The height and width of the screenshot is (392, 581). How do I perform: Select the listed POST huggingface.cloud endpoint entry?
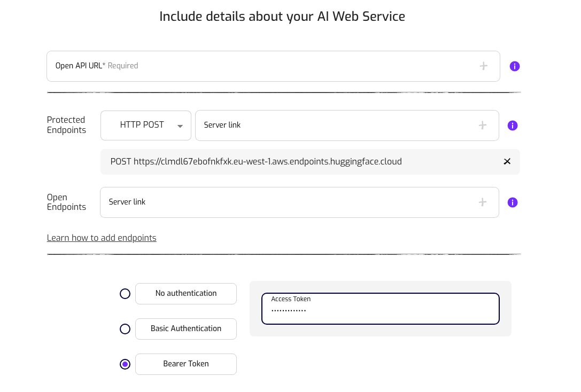tap(257, 161)
